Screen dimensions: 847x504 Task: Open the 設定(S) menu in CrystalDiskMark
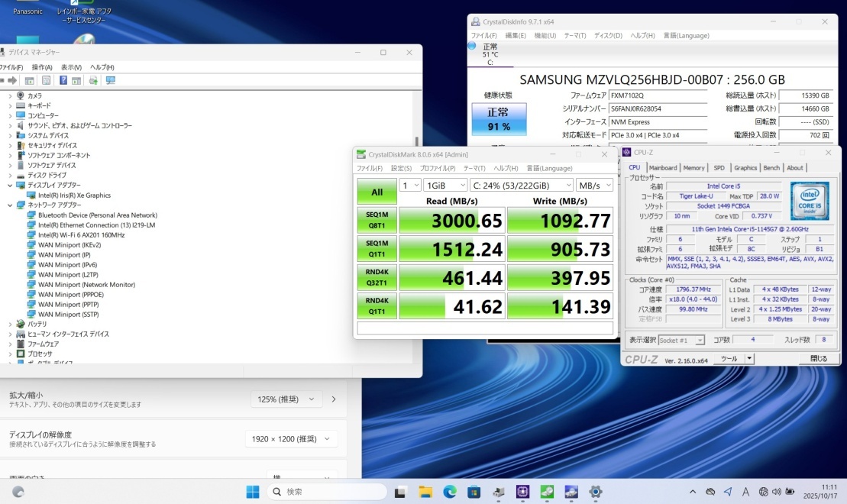tap(402, 168)
